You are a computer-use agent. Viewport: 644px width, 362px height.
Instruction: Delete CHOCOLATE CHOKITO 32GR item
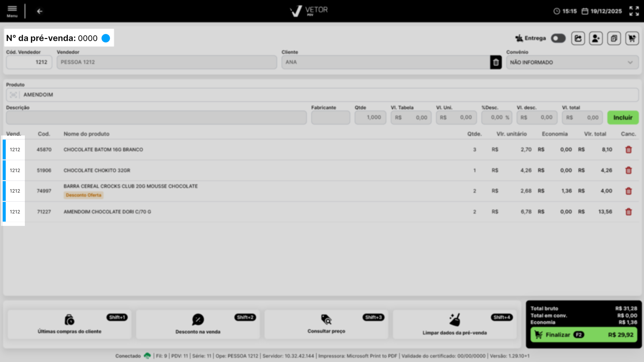pyautogui.click(x=628, y=170)
